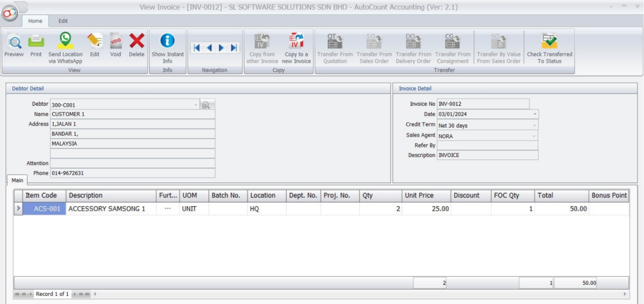Click the Invoice No field INV-0012

[483, 104]
